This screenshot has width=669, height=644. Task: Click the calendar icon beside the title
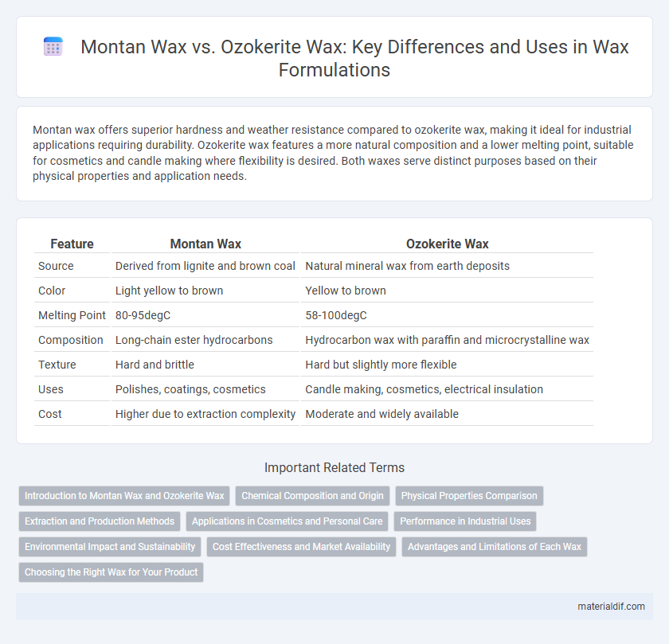click(x=53, y=46)
